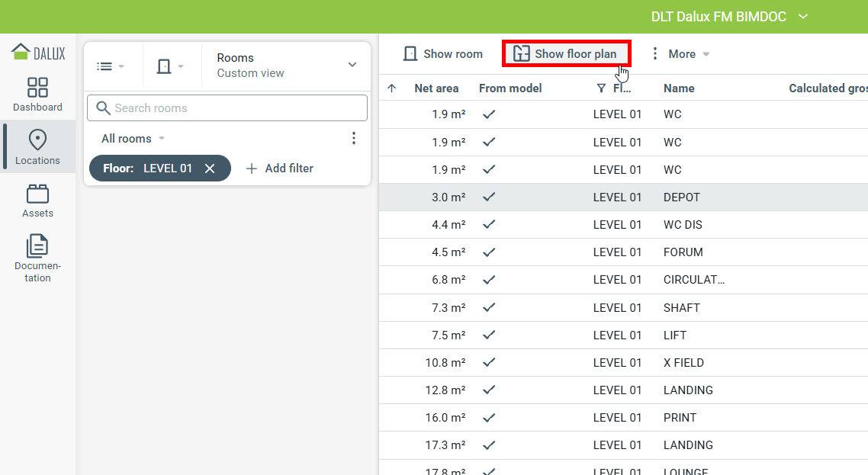Click the Show room button
This screenshot has height=475, width=868.
[x=443, y=54]
